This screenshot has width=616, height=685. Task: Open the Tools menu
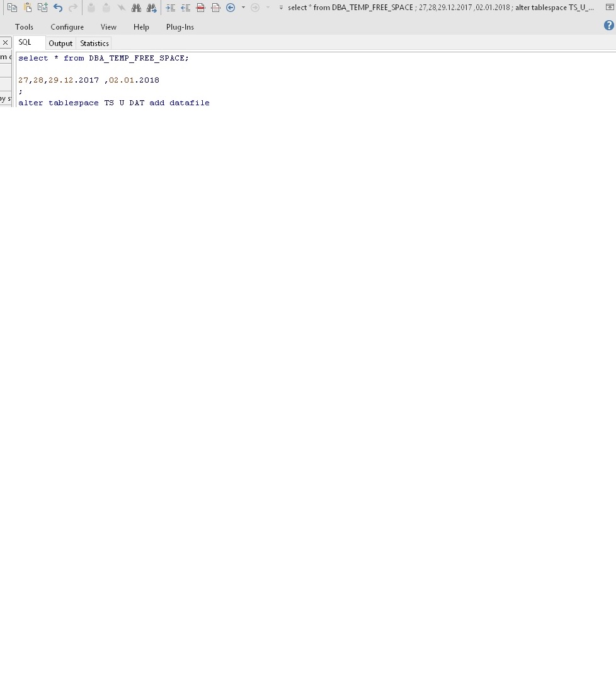(24, 27)
